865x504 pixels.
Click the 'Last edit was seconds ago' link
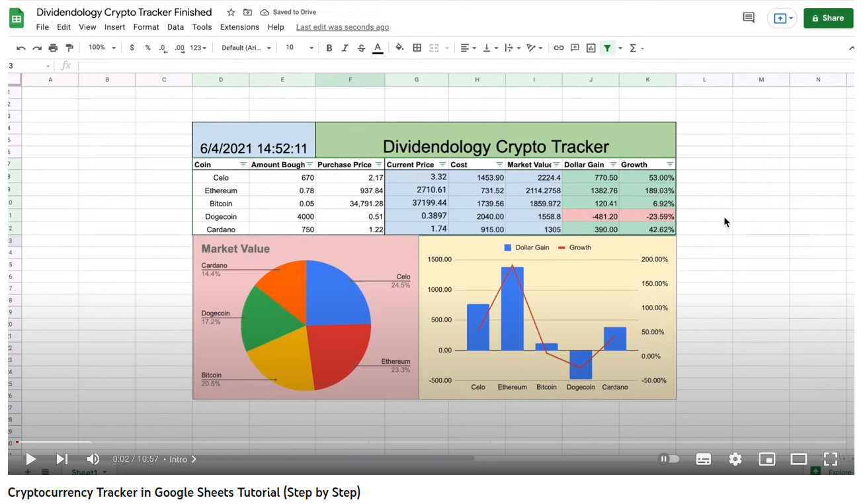coord(343,27)
